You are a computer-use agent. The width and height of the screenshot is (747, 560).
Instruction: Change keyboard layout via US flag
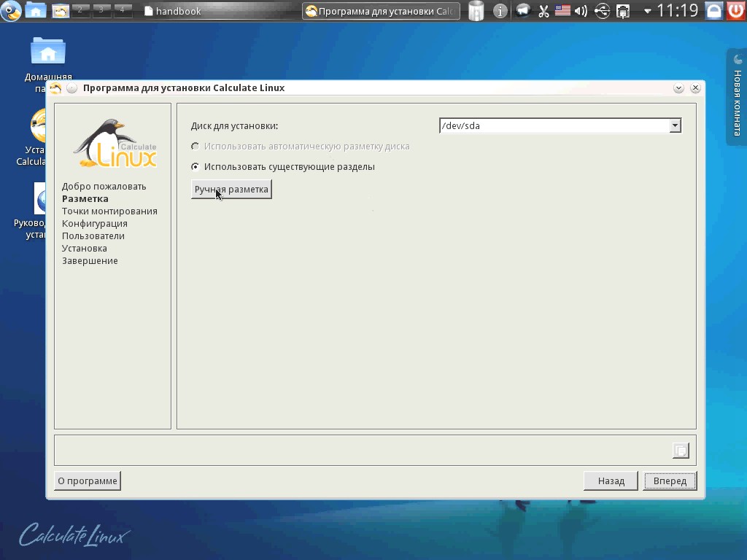(562, 10)
